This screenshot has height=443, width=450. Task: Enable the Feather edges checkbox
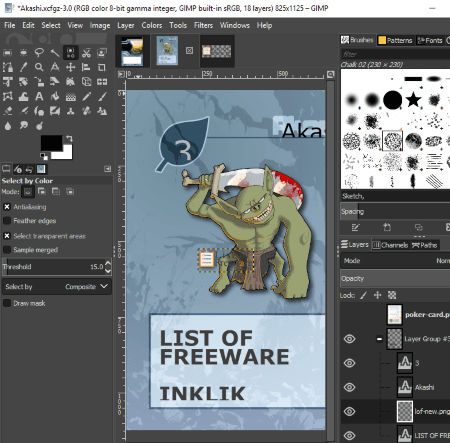7,221
